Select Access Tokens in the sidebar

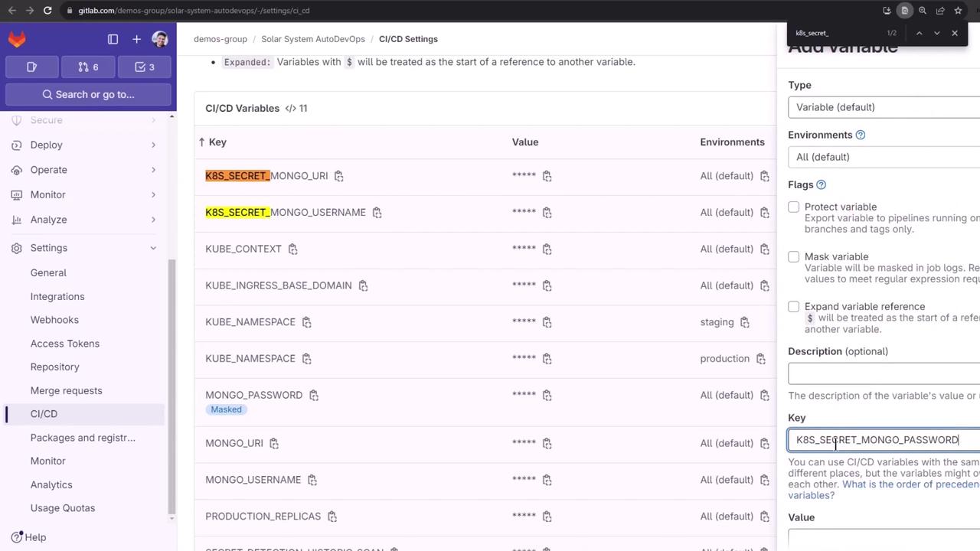pos(64,344)
